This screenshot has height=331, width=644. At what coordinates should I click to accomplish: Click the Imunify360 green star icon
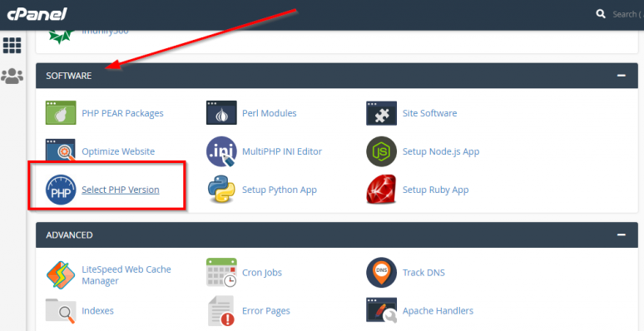click(61, 36)
